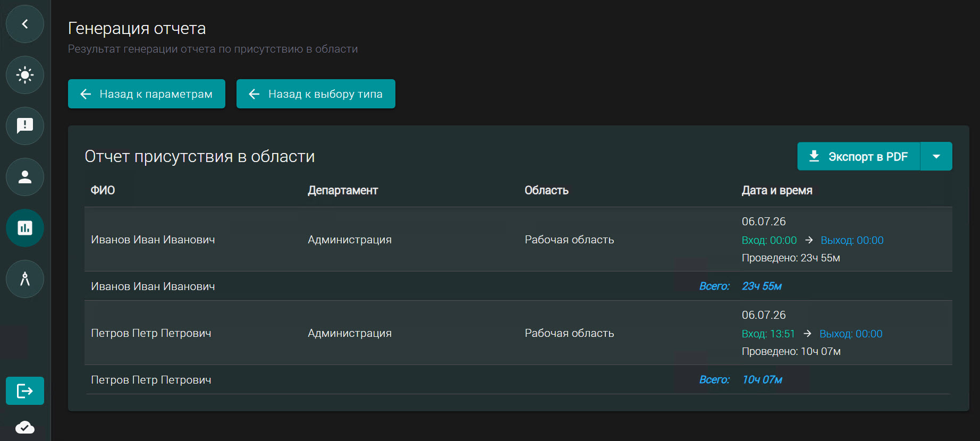Open the alerts message icon in sidebar
Screen dimensions: 980x441
[25, 126]
